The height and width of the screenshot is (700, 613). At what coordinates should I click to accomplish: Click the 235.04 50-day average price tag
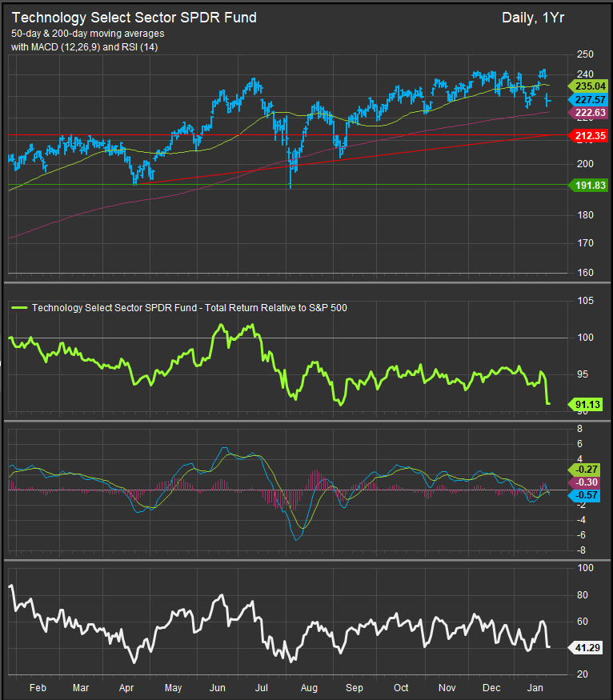click(x=587, y=86)
